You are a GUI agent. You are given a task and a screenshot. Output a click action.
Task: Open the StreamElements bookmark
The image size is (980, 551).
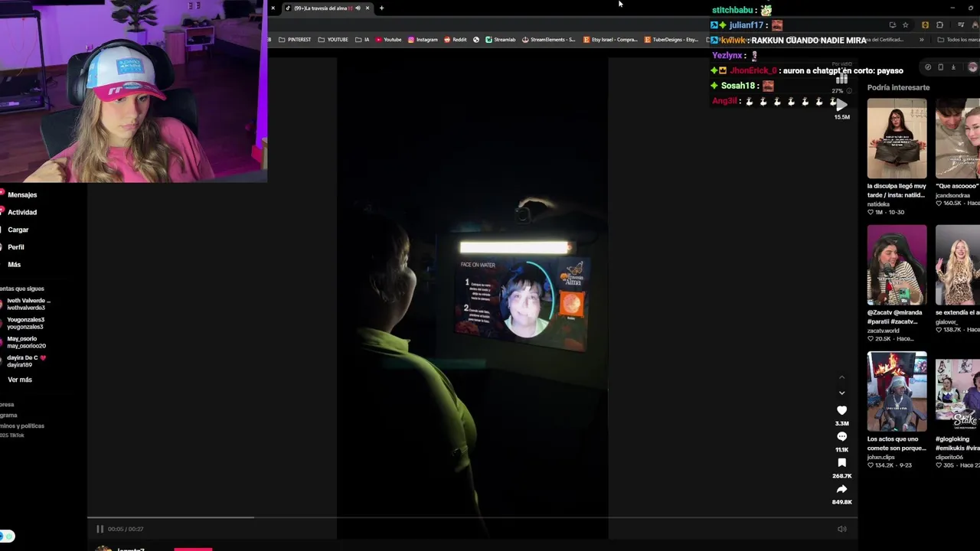[548, 40]
